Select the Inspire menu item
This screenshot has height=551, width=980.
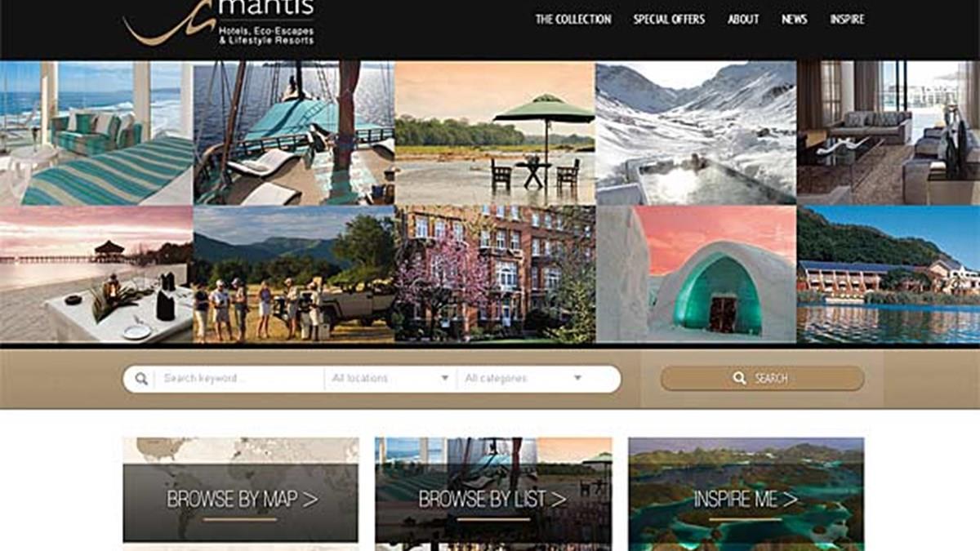(x=847, y=19)
